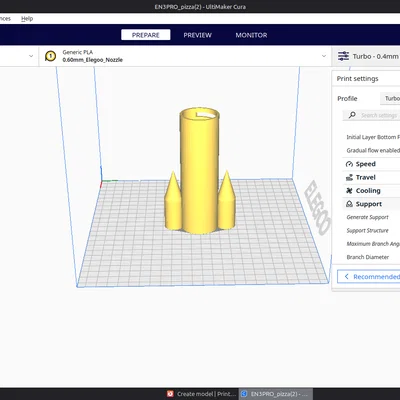Open the Help menu

pyautogui.click(x=27, y=19)
